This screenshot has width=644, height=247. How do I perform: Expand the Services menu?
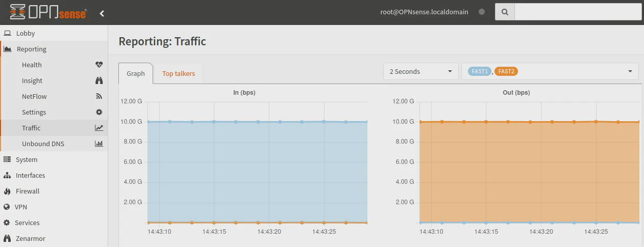coord(54,223)
